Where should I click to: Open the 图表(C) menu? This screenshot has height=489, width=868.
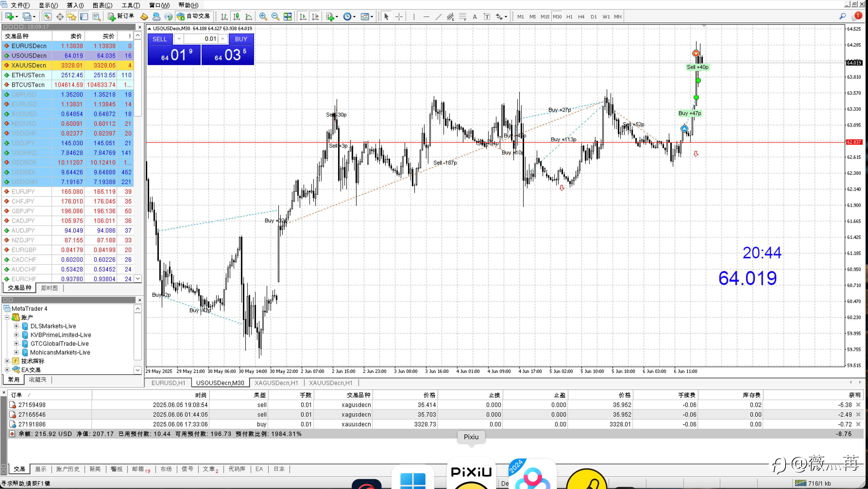[102, 5]
